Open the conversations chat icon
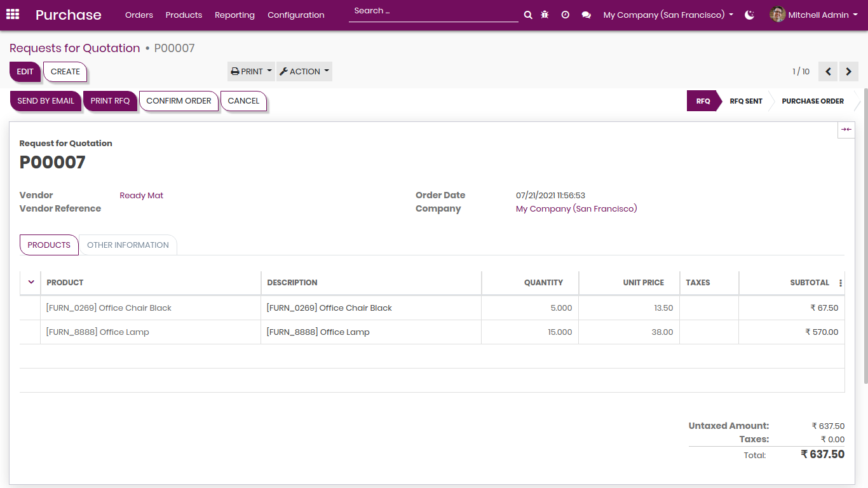Viewport: 868px width, 488px height. [x=586, y=15]
